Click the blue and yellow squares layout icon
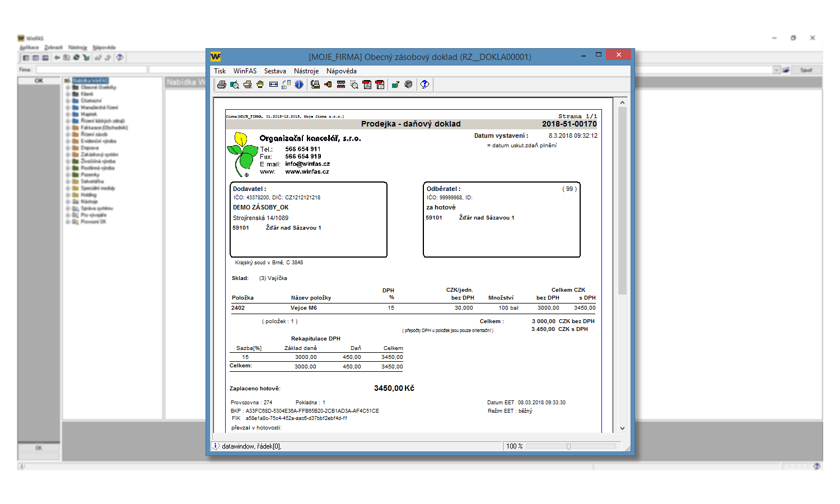Screen dimensions: 840x504 pos(286,85)
